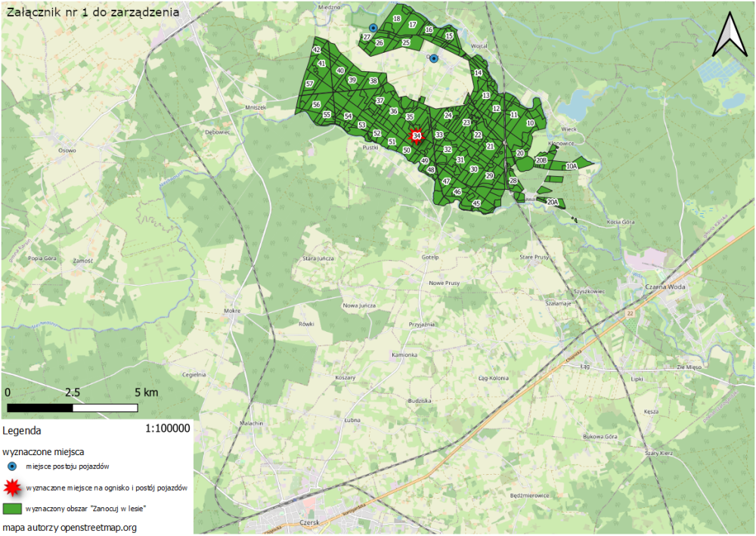Click the black-and-white scale bar
Viewport: 756px width, 536px height.
click(72, 407)
